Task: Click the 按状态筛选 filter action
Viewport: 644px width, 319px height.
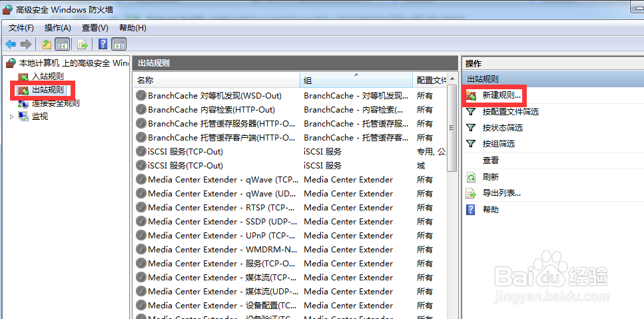Action: (502, 128)
